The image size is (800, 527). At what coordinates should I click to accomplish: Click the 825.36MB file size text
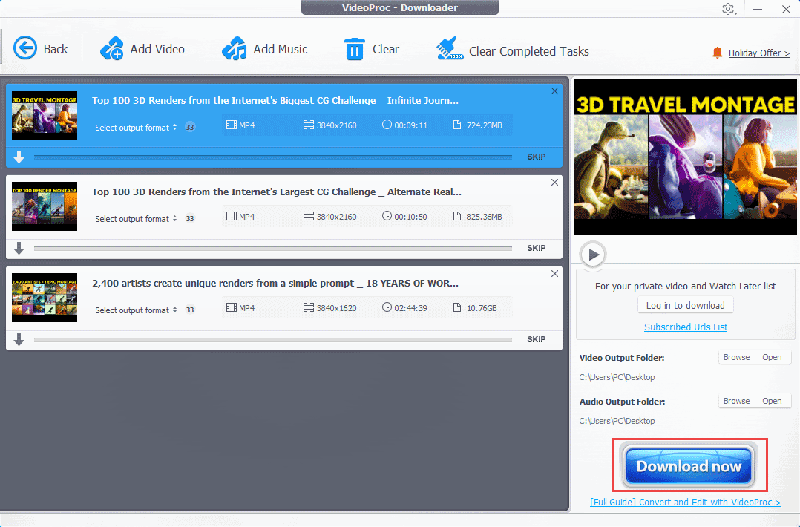[484, 217]
